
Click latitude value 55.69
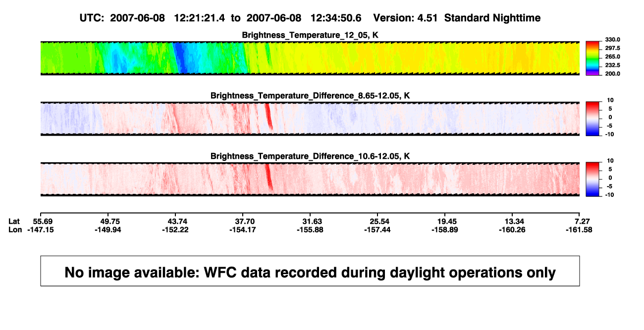(43, 221)
